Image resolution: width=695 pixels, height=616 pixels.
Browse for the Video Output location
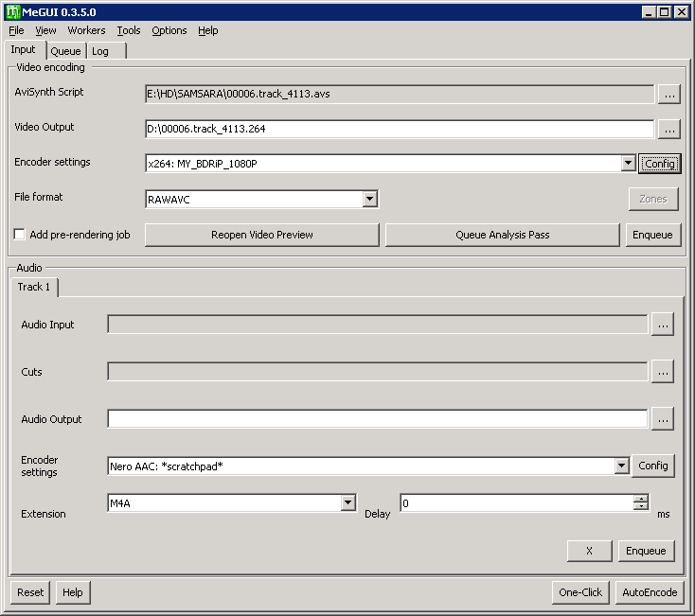point(668,129)
